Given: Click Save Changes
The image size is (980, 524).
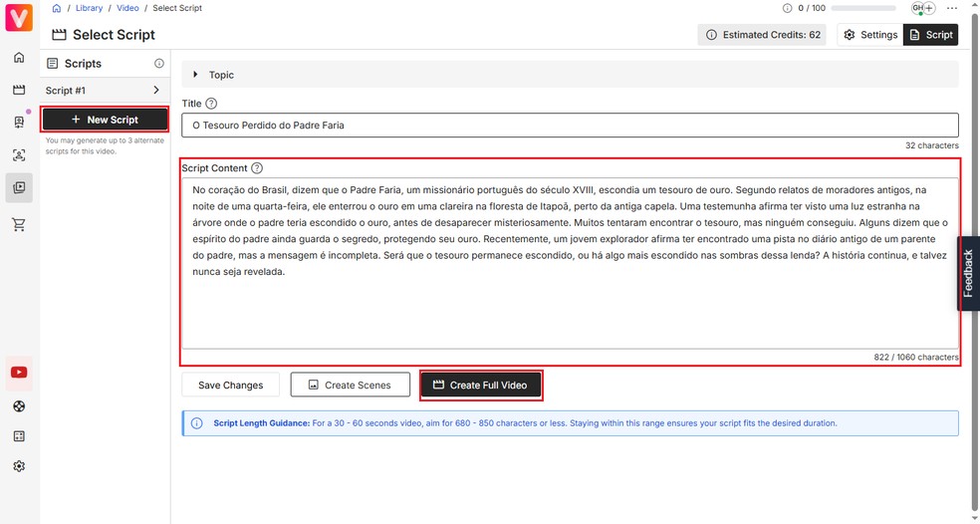Looking at the screenshot, I should click(x=231, y=386).
